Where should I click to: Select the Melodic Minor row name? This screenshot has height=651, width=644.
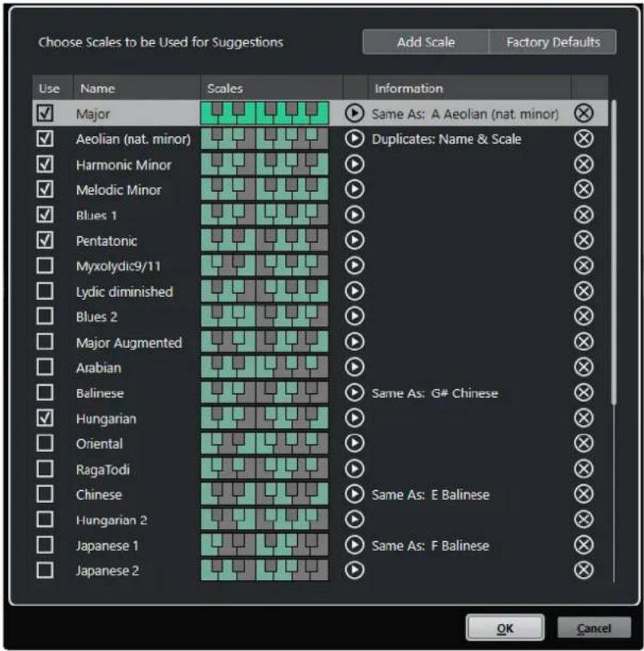coord(119,189)
